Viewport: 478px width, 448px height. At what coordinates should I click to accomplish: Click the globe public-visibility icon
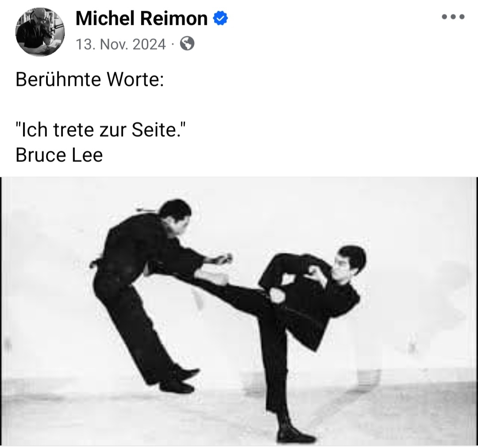[x=187, y=43]
